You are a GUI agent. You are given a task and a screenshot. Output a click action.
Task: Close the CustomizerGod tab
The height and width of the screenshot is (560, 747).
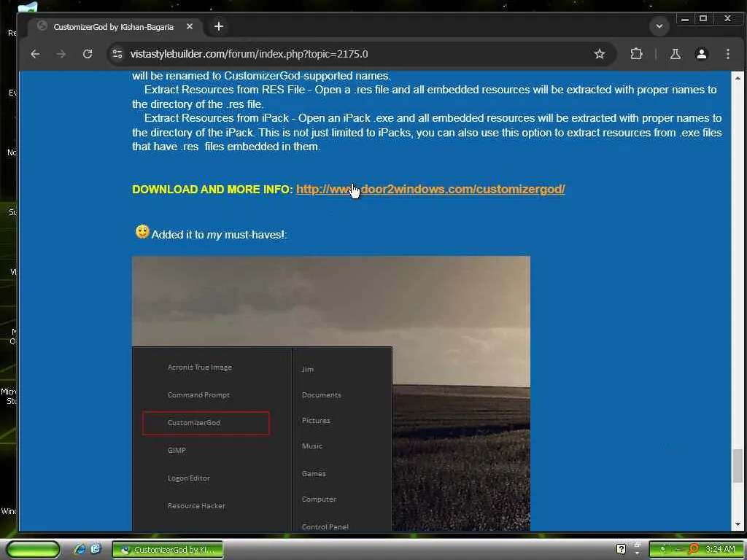(x=190, y=27)
